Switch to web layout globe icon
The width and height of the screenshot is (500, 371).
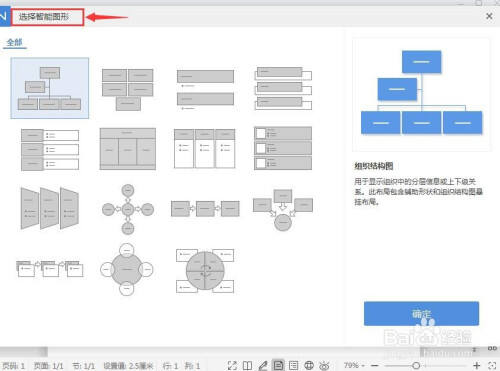click(309, 366)
